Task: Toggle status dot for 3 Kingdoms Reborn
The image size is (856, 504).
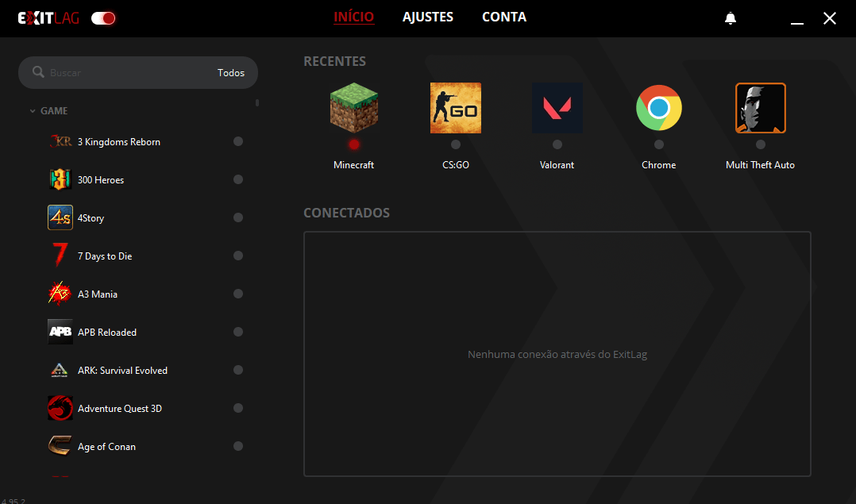Action: (238, 141)
